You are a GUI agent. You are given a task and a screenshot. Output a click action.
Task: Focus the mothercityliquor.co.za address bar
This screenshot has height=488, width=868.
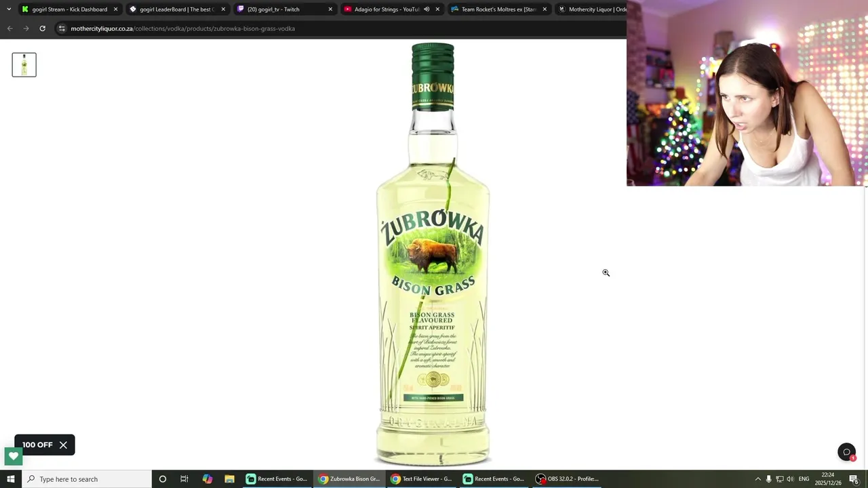pos(183,28)
